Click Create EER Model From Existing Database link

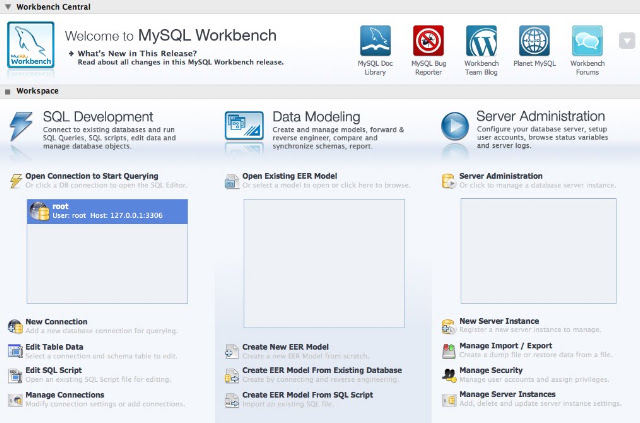click(x=322, y=370)
